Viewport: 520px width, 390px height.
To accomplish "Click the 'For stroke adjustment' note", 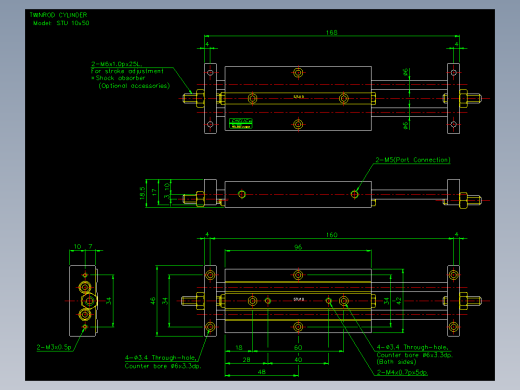I will (127, 71).
